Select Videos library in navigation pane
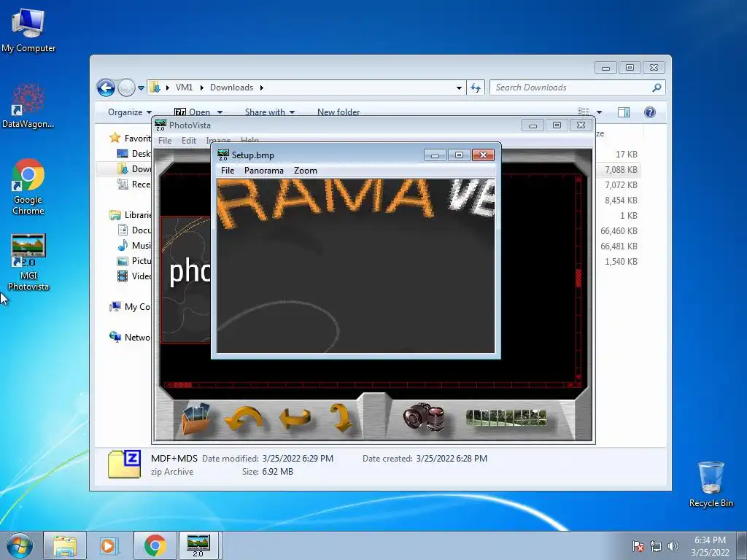 point(134,276)
